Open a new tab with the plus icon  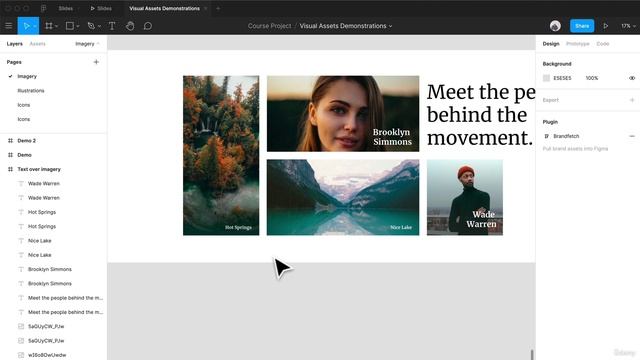click(x=218, y=8)
